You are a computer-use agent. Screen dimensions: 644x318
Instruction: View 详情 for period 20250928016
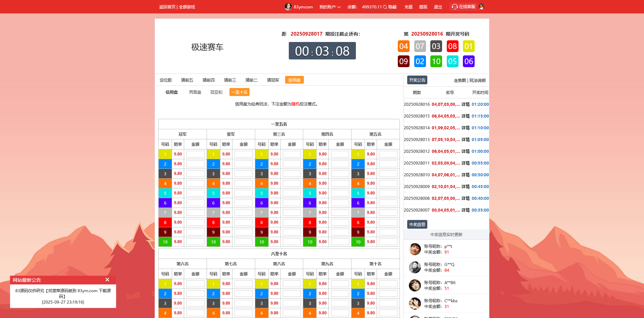[x=465, y=104]
